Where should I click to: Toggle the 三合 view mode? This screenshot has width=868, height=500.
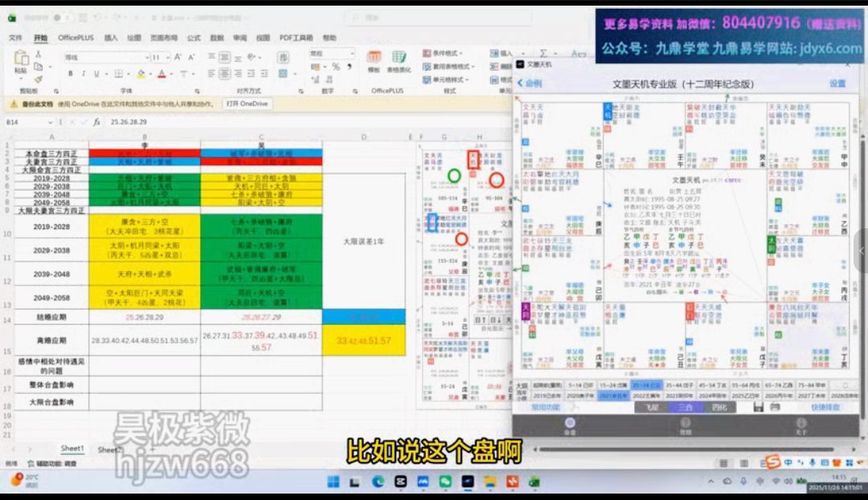click(x=685, y=408)
